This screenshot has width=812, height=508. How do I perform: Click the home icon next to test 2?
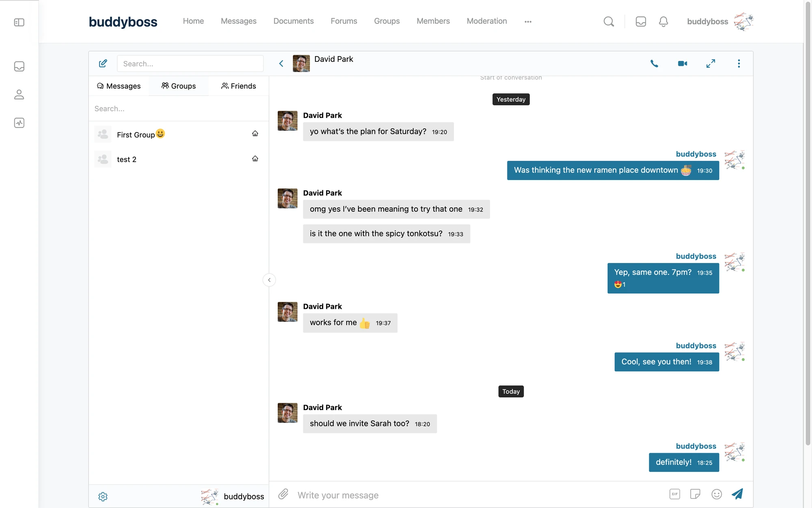coord(255,158)
